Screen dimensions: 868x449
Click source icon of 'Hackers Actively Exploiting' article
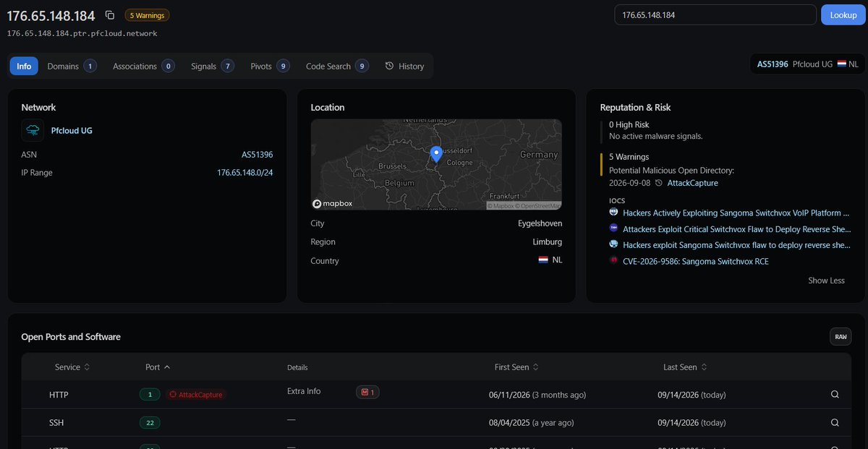613,213
